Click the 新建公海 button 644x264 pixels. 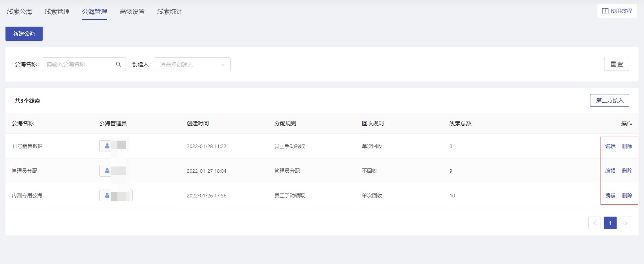24,34
